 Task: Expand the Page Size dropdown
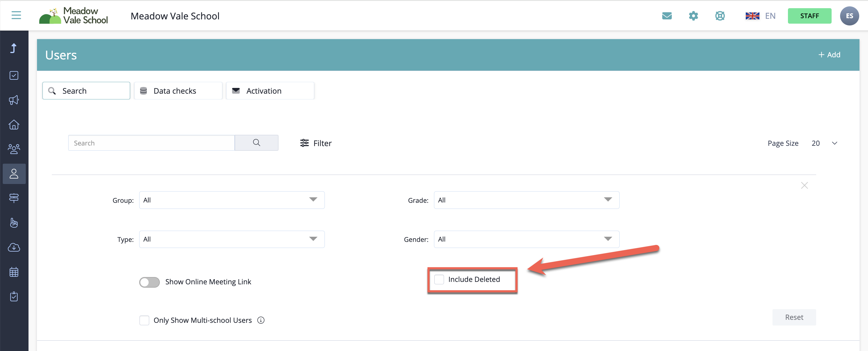(x=824, y=143)
